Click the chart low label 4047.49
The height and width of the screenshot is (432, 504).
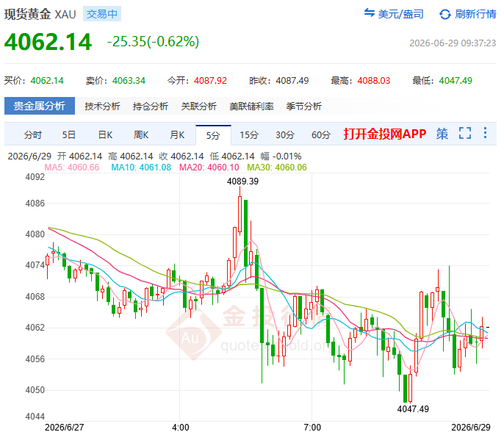click(413, 408)
